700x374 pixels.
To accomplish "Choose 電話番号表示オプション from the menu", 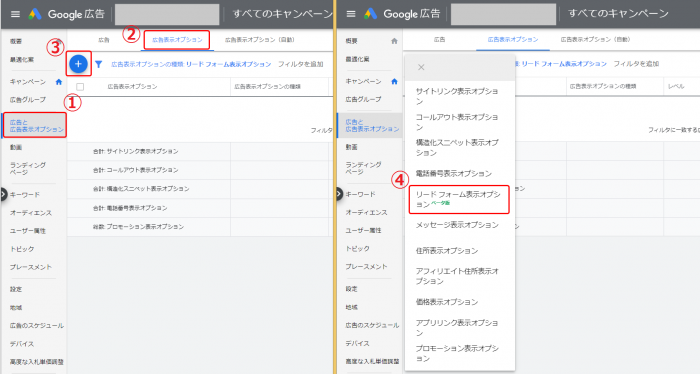I will 454,173.
